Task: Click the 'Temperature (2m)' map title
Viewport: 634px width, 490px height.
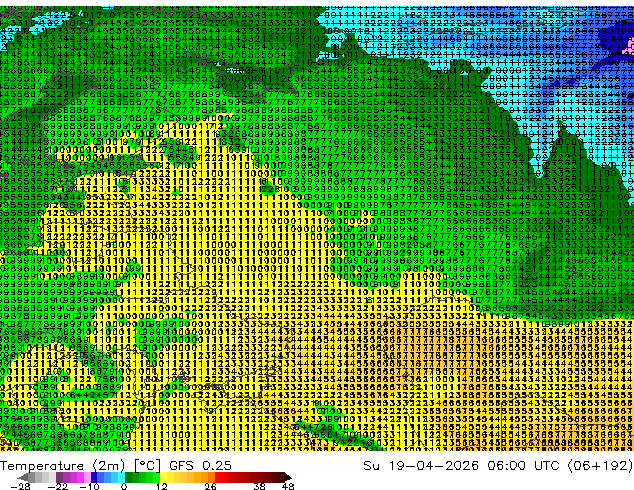Action: pos(63,466)
